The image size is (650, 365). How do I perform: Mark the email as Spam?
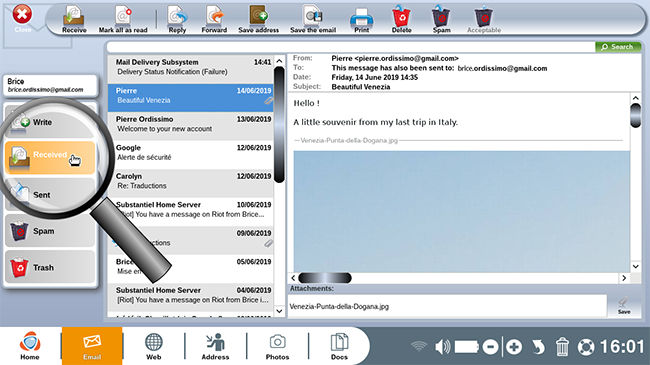coord(441,19)
